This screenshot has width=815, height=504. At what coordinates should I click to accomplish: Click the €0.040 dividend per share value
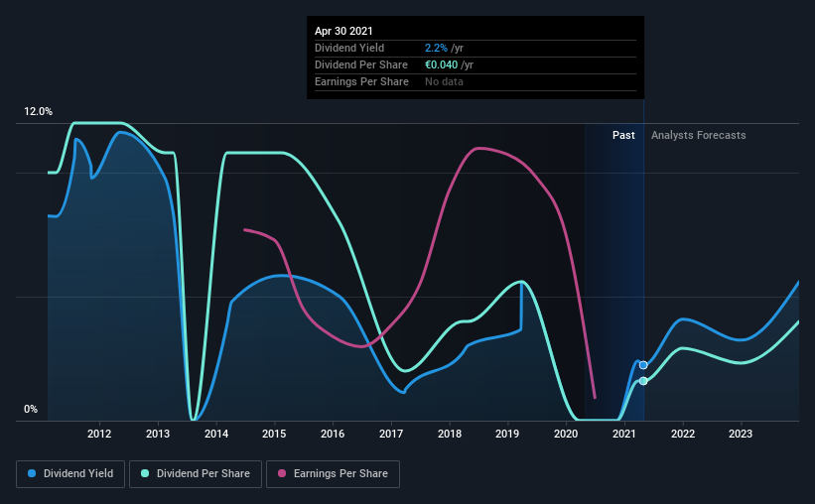(x=442, y=64)
